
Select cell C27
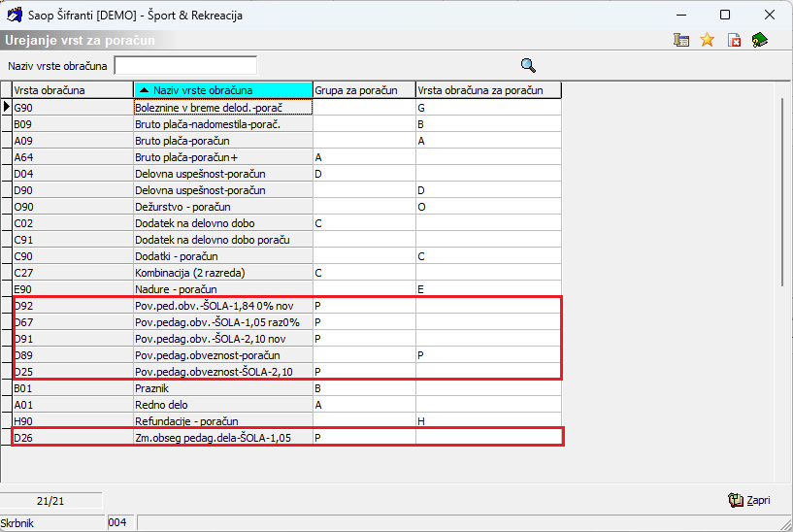(x=73, y=273)
